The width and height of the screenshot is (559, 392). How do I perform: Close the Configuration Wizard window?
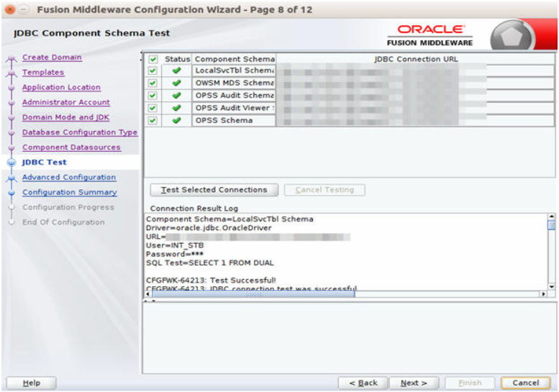10,9
